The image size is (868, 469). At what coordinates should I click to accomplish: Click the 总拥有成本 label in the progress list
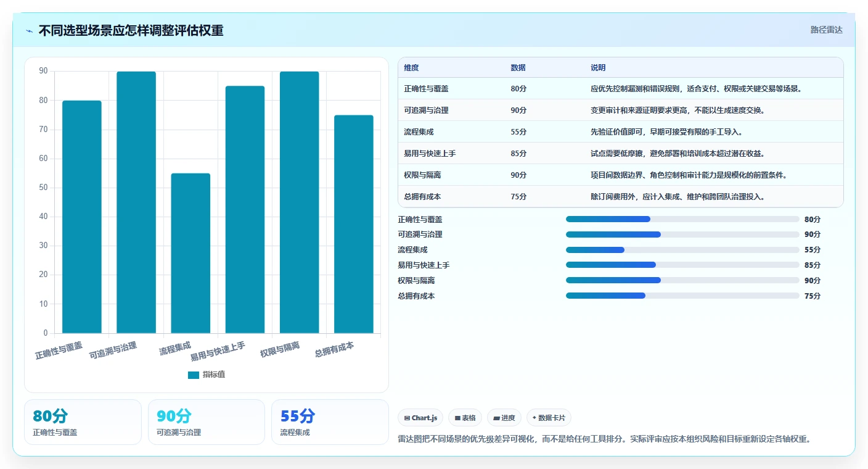tap(417, 296)
